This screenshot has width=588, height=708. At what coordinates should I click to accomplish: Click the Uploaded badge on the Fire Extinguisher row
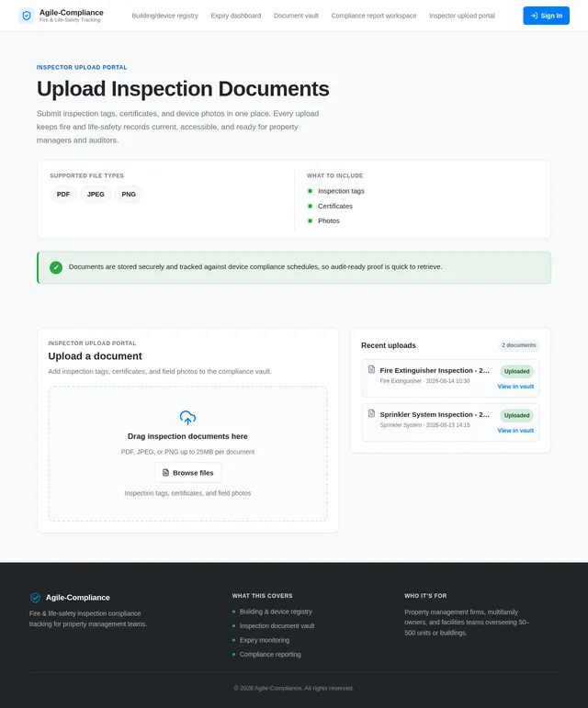(516, 371)
